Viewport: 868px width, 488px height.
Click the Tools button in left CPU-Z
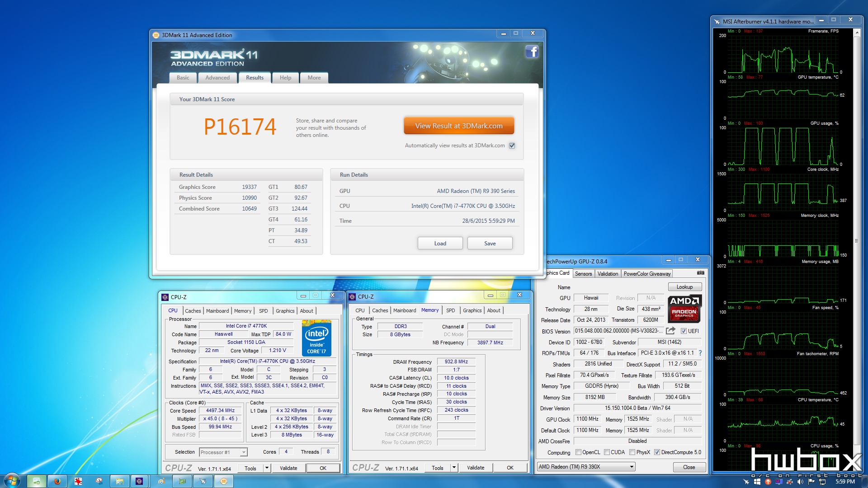250,468
